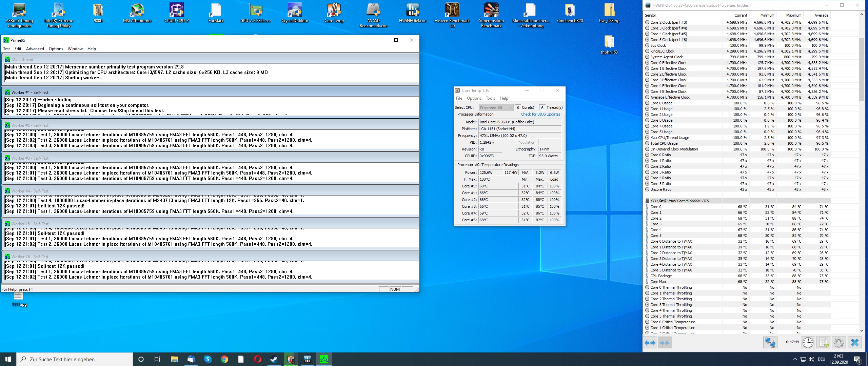Open Steam from the taskbar
Screen dimensions: 868x366
point(274,359)
